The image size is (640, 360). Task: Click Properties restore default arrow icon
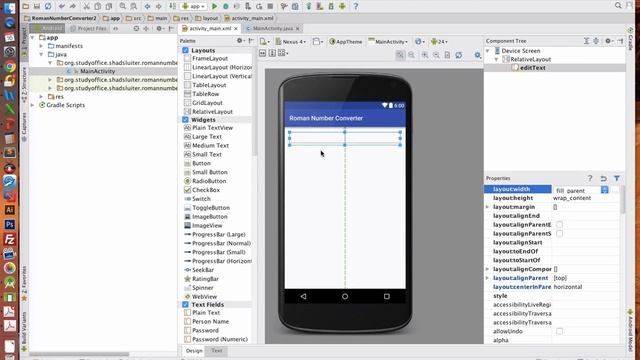point(603,178)
